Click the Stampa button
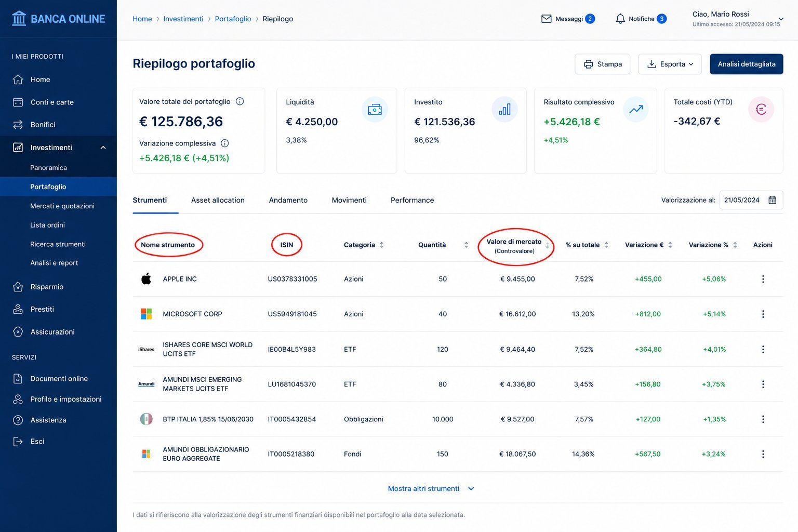 point(603,64)
